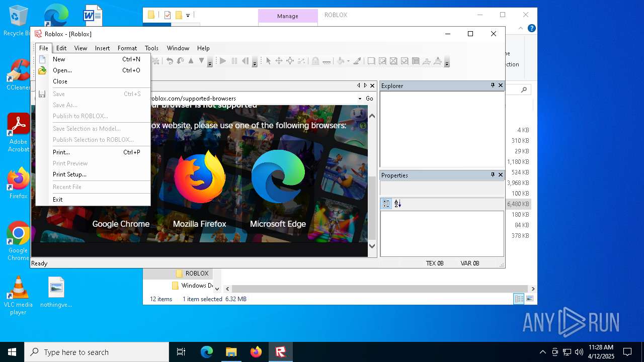Screen dimensions: 644x362
Task: Click the Play run button in toolbar
Action: click(223, 61)
